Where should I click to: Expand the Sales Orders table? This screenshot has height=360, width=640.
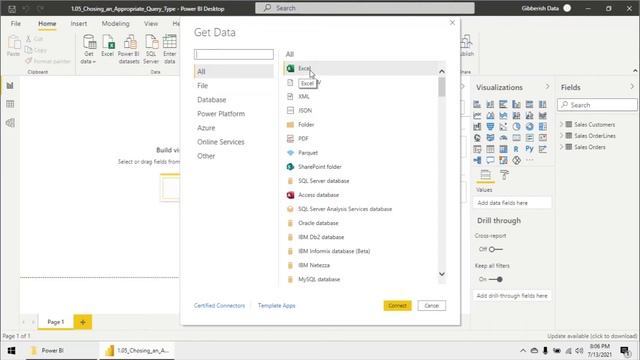tap(562, 147)
